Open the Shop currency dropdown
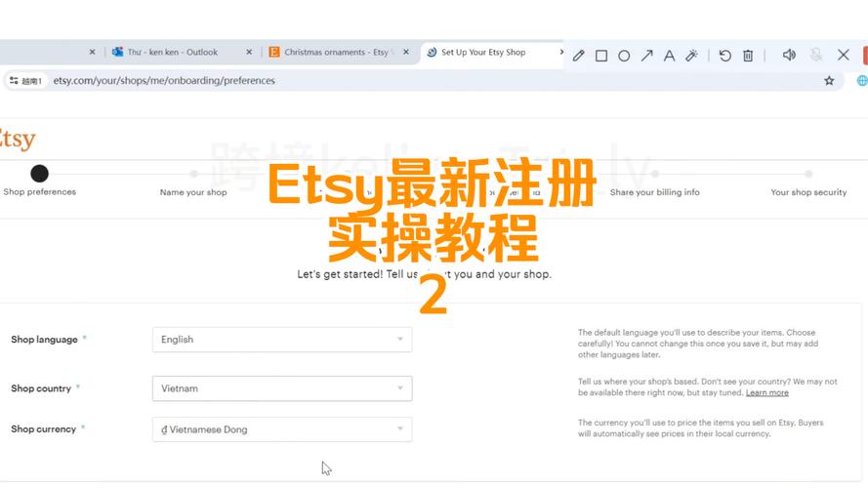The image size is (868, 488). [282, 429]
